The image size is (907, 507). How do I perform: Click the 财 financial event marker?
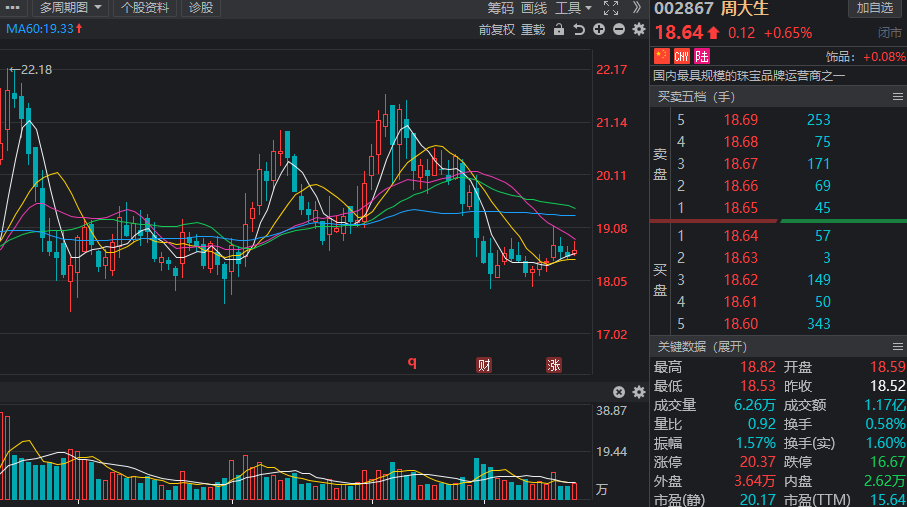click(x=484, y=365)
